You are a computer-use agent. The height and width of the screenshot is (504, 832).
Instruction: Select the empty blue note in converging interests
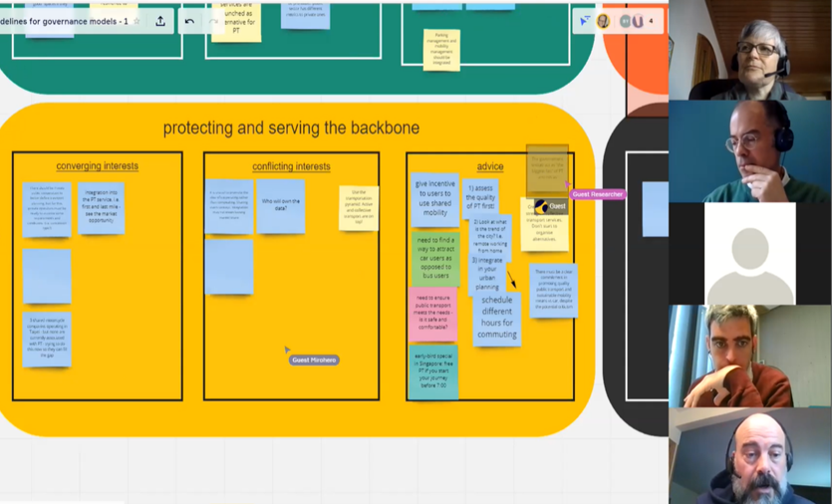click(47, 277)
